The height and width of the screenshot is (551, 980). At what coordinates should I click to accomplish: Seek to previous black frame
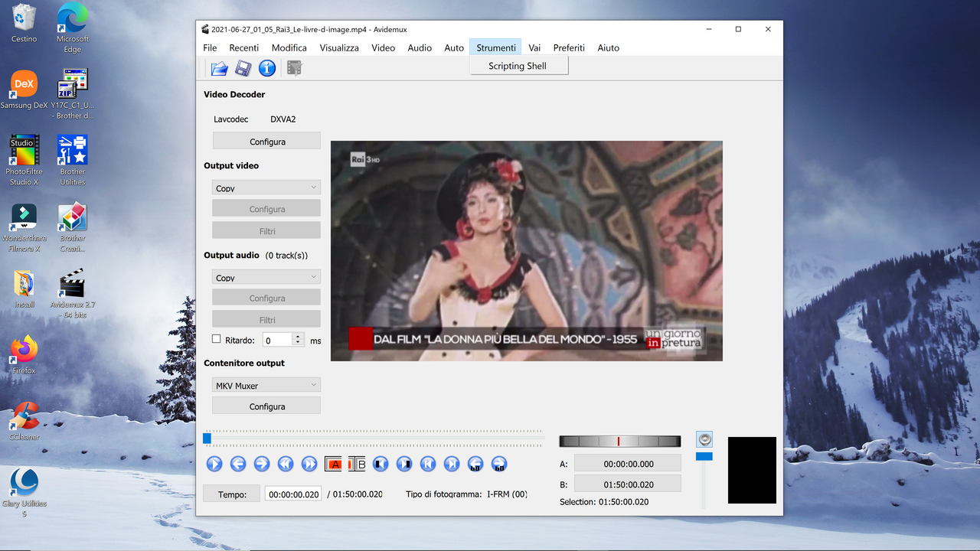[381, 464]
